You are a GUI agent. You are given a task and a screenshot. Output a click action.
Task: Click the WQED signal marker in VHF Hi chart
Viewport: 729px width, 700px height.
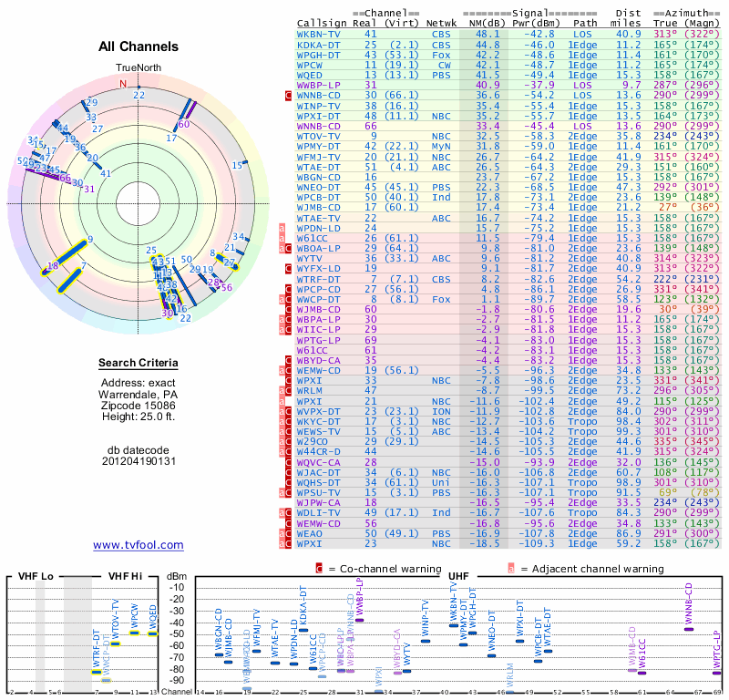153,633
